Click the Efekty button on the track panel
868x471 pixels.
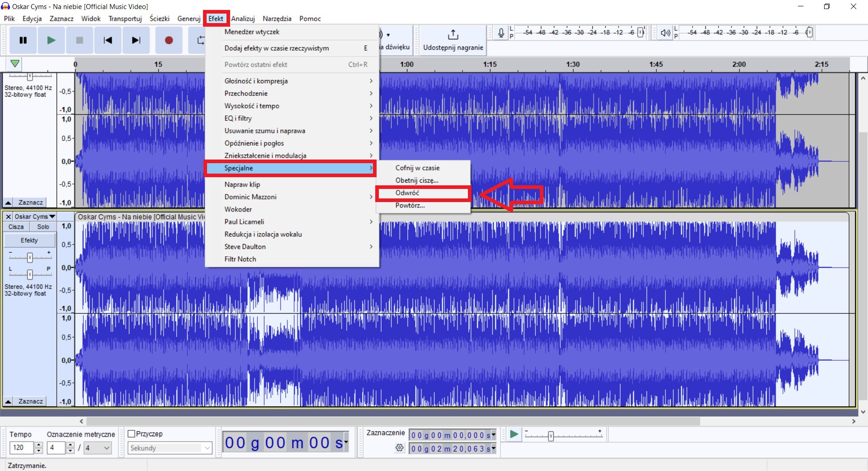(29, 240)
